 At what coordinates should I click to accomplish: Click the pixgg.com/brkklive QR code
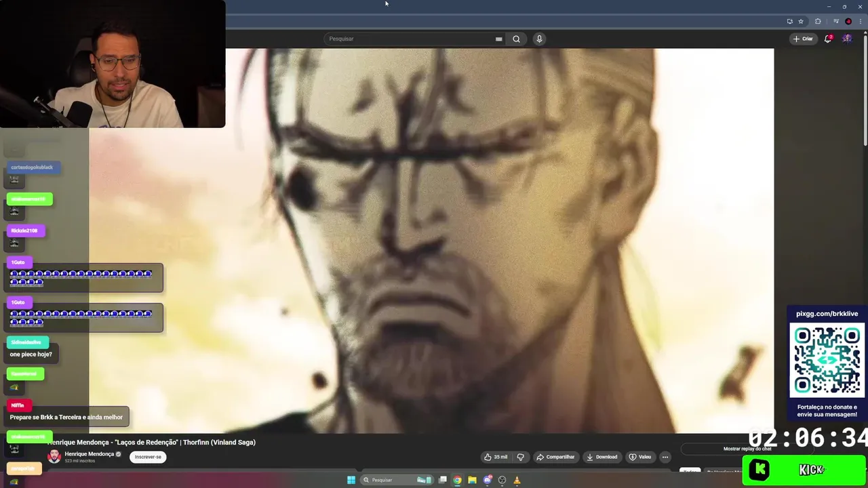coord(827,360)
